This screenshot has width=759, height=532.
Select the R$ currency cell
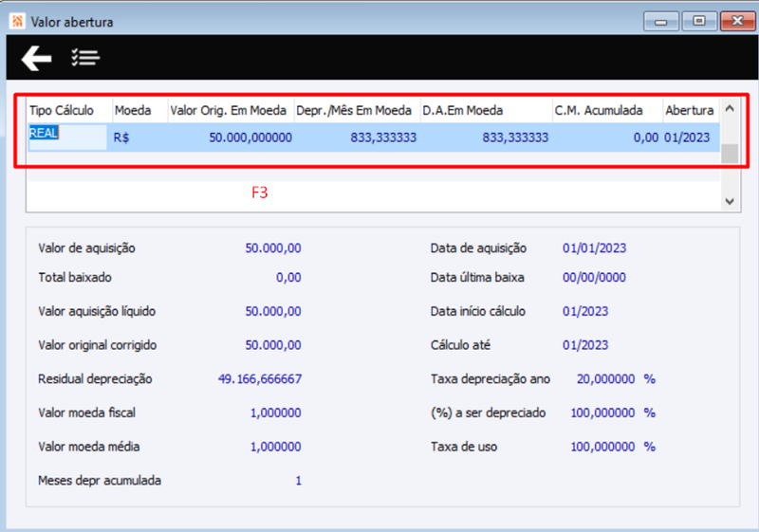(138, 138)
